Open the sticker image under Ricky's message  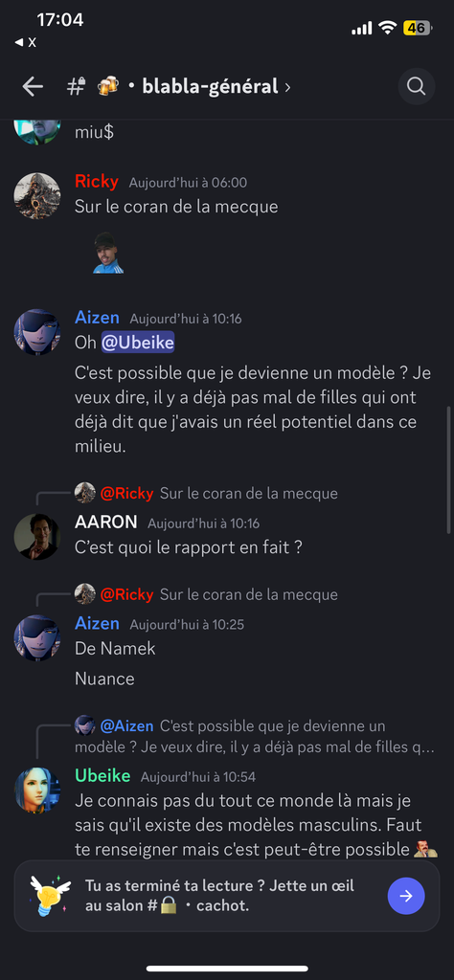[x=108, y=253]
